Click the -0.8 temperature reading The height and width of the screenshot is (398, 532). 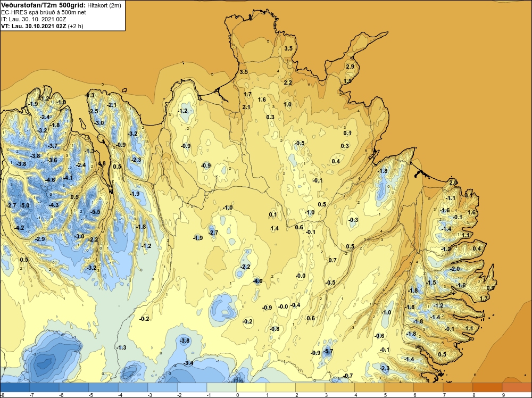click(x=275, y=329)
